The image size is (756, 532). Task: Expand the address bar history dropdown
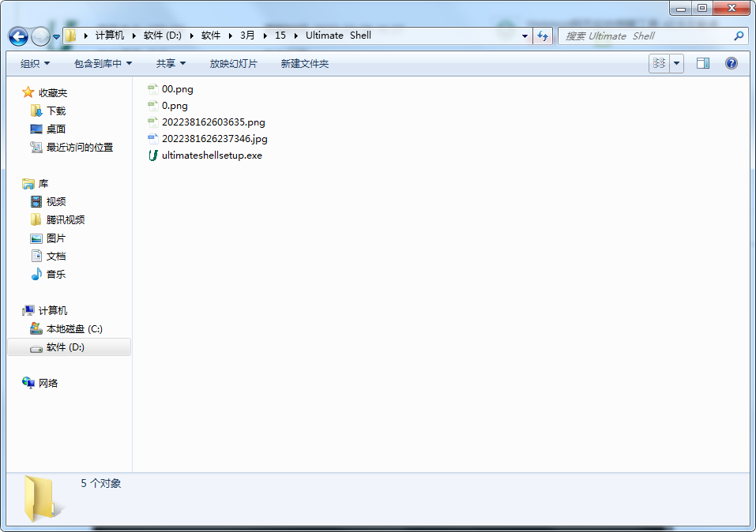click(525, 36)
